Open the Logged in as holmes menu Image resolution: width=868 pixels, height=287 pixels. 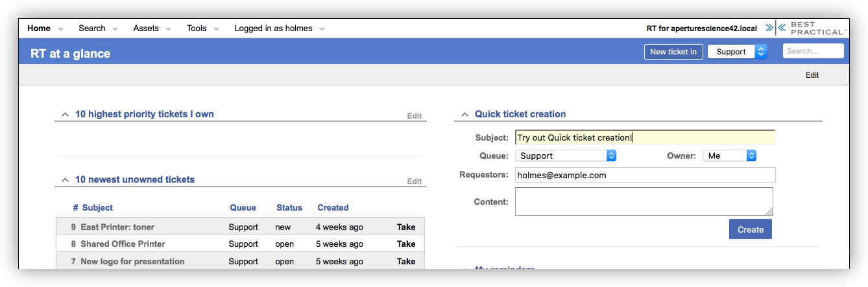pyautogui.click(x=273, y=29)
